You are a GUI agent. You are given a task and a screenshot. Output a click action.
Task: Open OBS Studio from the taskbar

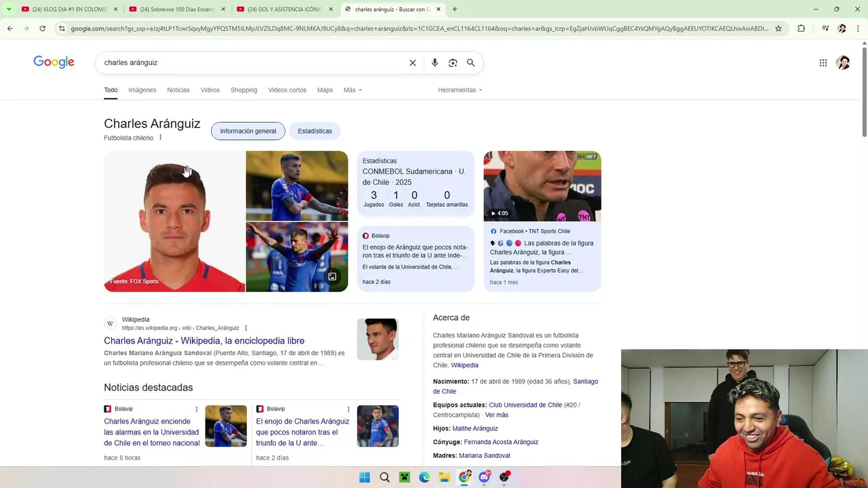click(505, 477)
